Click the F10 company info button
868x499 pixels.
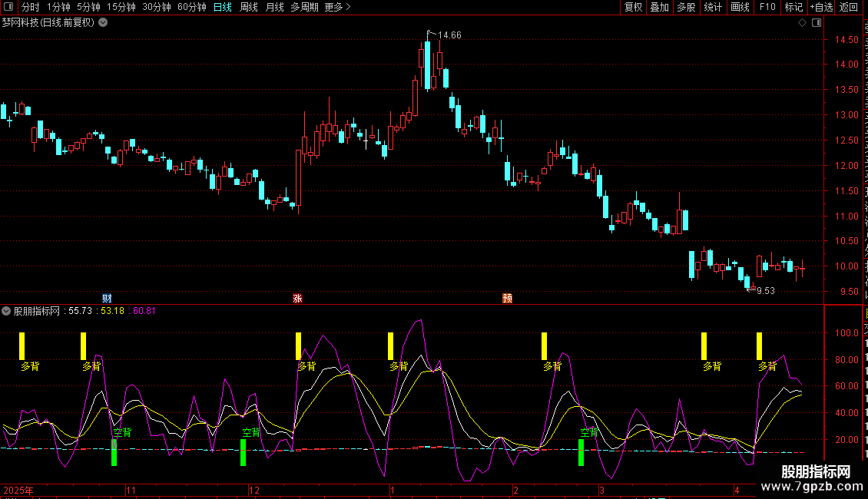[x=767, y=7]
